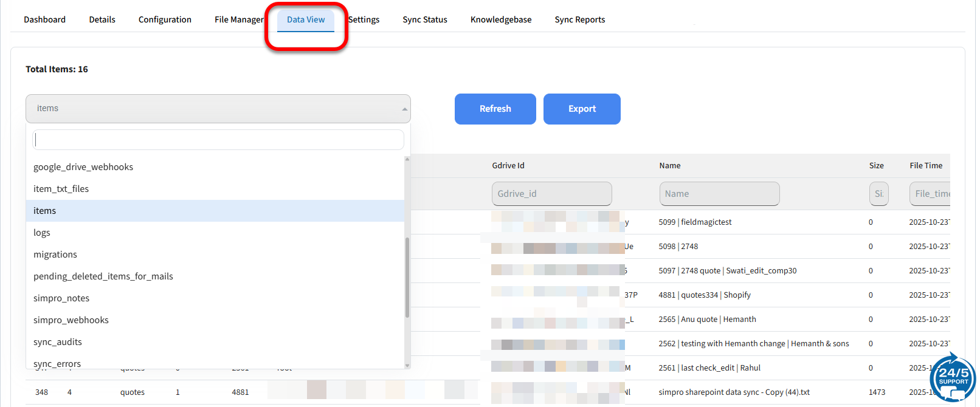Focus the Gdrive_id filter field

click(551, 194)
